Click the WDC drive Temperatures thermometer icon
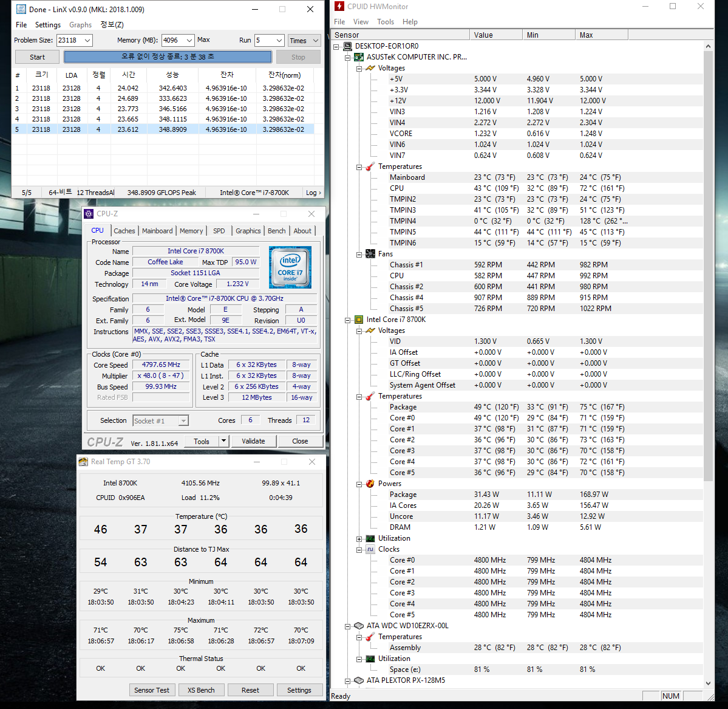The height and width of the screenshot is (709, 728). click(370, 637)
